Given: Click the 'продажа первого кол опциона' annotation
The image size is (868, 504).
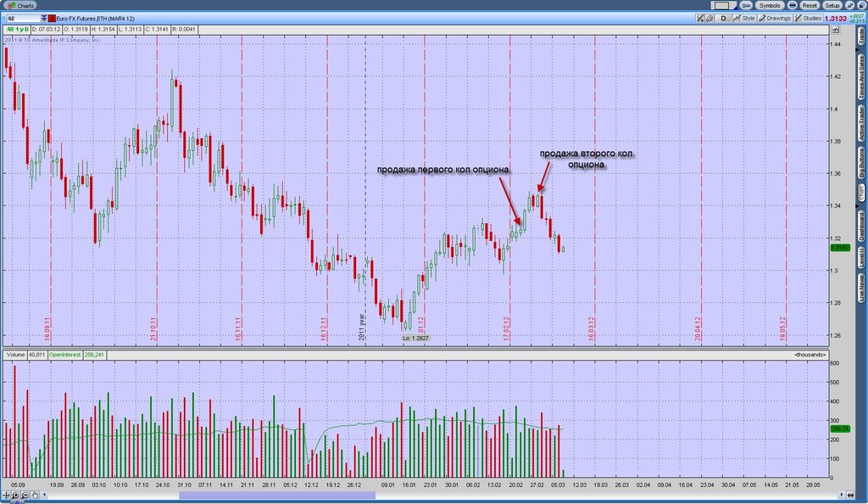Looking at the screenshot, I should (x=442, y=170).
